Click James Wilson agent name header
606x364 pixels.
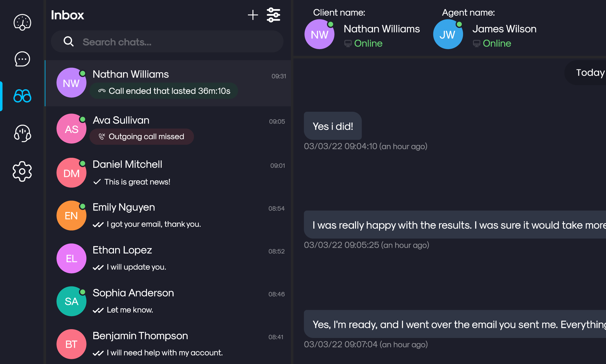tap(504, 29)
